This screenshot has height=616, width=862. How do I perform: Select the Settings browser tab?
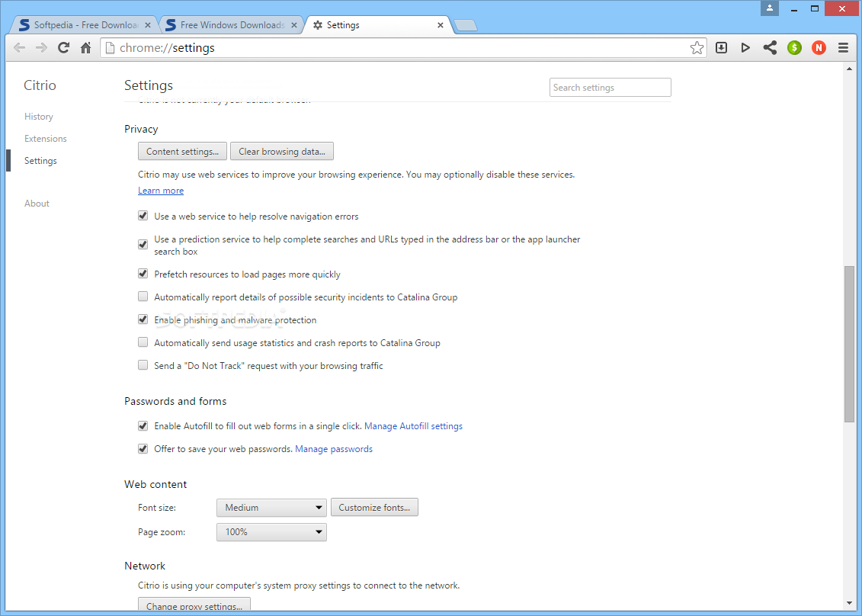click(378, 25)
